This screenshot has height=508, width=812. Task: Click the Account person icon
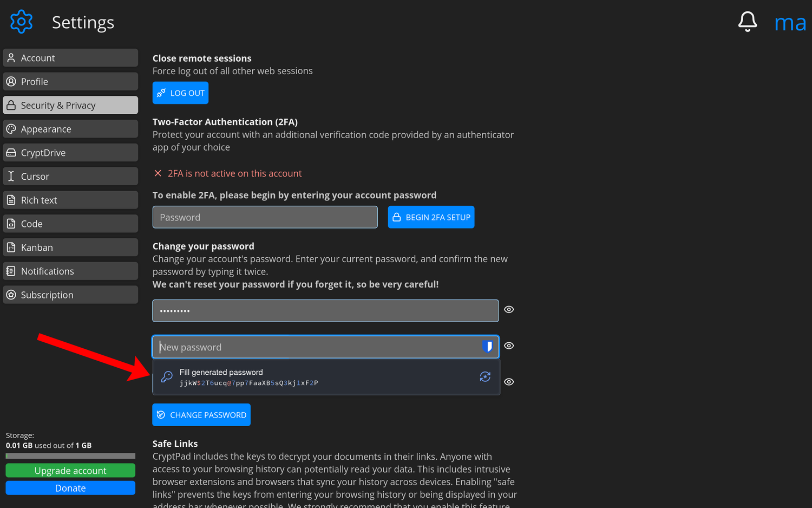[11, 57]
